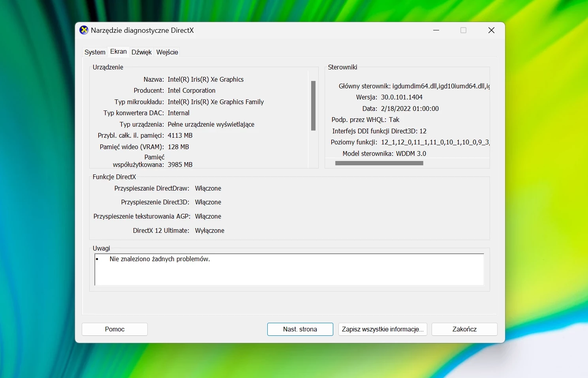Viewport: 588px width, 378px height.
Task: Click the DirectX 12 Ultimate Wyłączone status
Action: (209, 230)
